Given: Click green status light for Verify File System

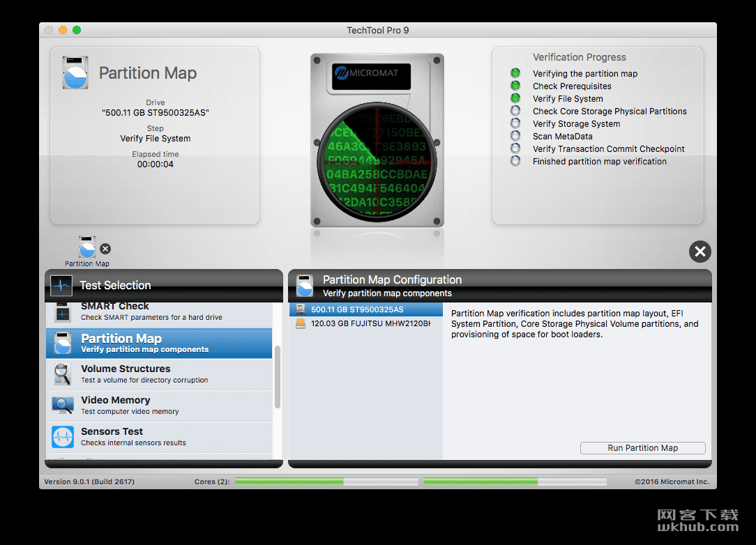Looking at the screenshot, I should (x=515, y=98).
